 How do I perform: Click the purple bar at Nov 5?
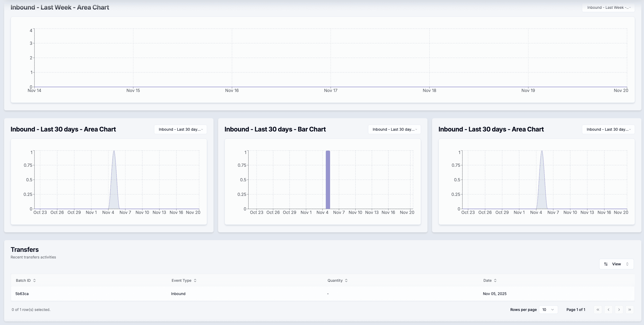click(328, 180)
